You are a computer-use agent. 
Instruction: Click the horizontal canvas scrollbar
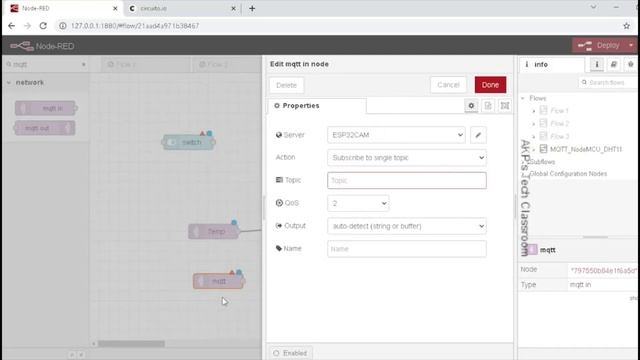(131, 344)
